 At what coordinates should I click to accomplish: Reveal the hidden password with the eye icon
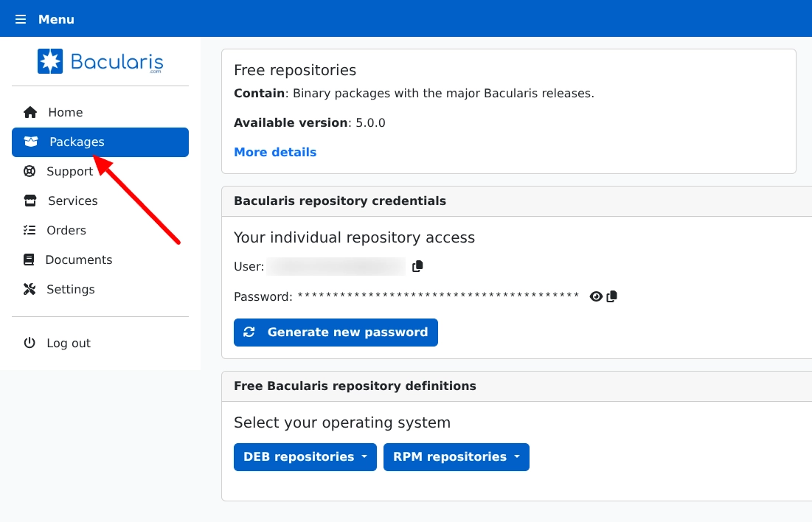tap(596, 296)
